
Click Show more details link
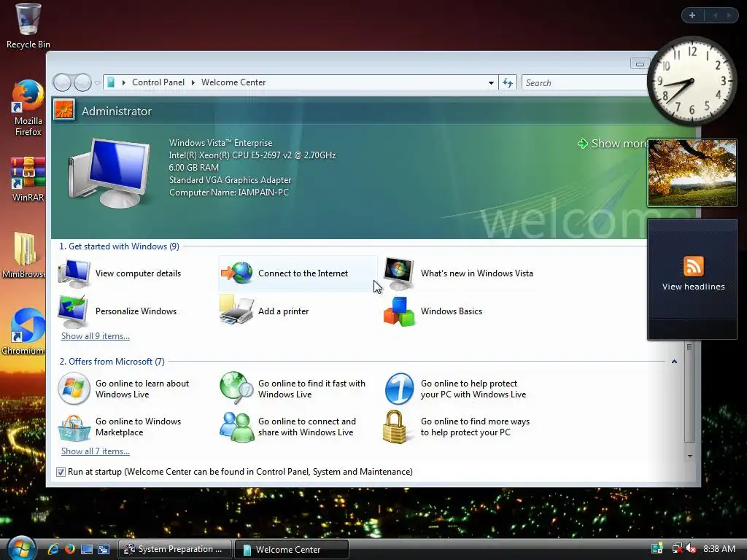coord(613,144)
